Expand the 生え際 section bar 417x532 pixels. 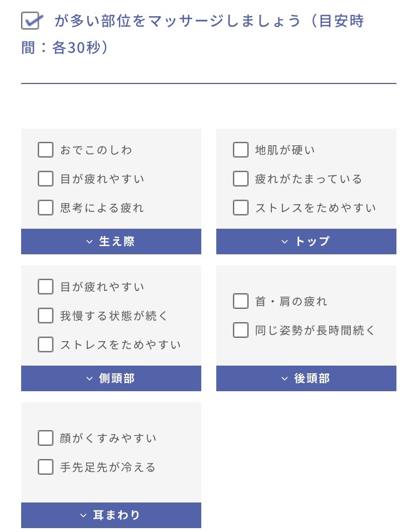(x=111, y=242)
